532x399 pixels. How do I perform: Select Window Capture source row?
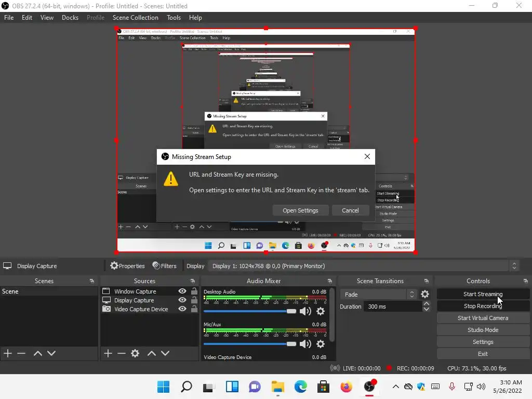coord(150,291)
